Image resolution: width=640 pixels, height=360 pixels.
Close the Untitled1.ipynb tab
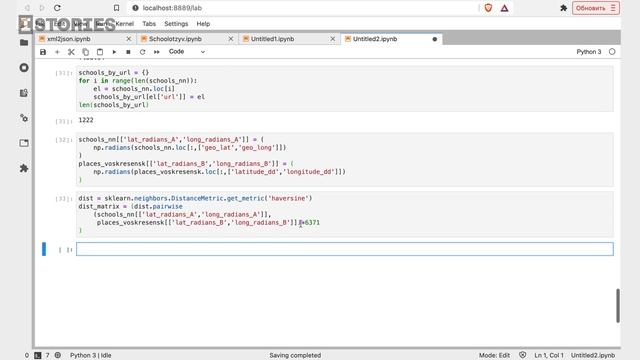click(x=333, y=39)
